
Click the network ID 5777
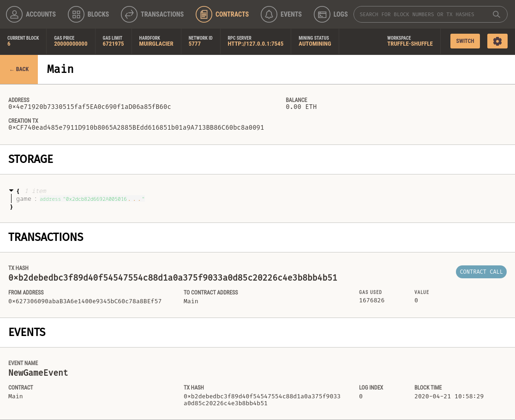(x=194, y=44)
